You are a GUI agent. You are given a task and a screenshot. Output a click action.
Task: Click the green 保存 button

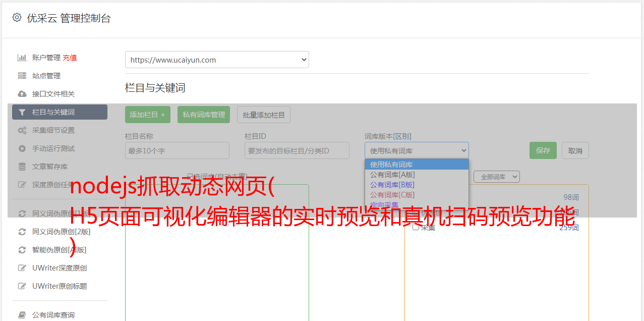(x=543, y=150)
